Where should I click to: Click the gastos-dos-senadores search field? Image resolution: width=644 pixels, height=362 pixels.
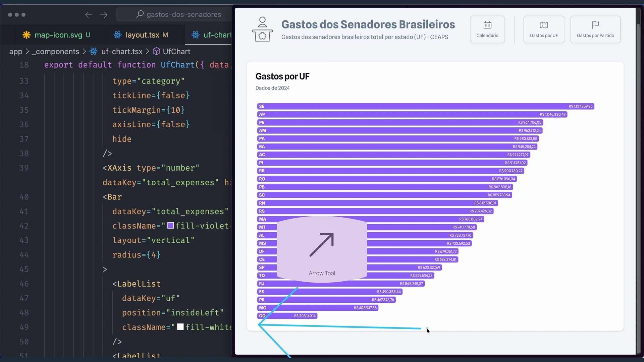[x=184, y=14]
